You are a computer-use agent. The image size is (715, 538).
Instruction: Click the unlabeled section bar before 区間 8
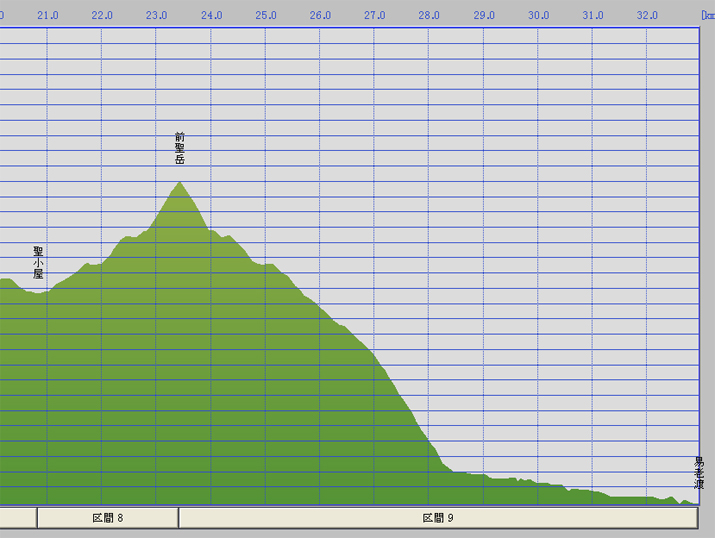pyautogui.click(x=18, y=518)
